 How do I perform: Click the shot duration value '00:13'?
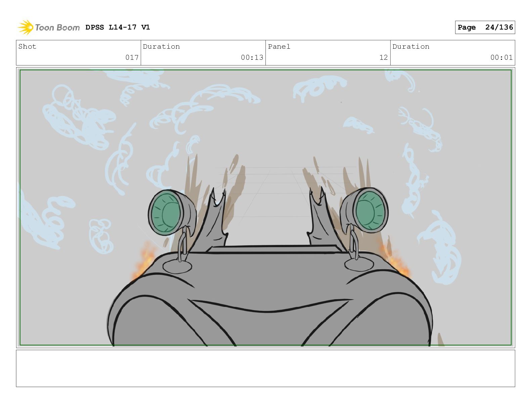pyautogui.click(x=252, y=57)
